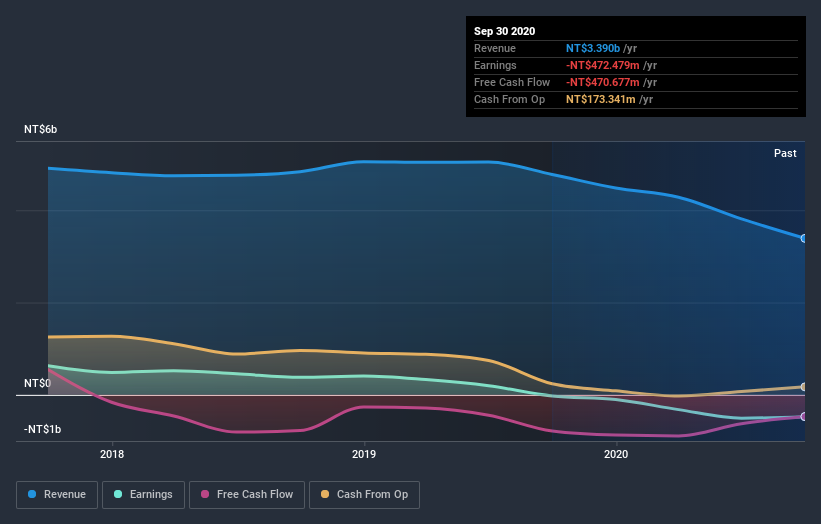821x524 pixels.
Task: Click the 'Free Cash Flow' tooltip row label
Action: [x=512, y=82]
